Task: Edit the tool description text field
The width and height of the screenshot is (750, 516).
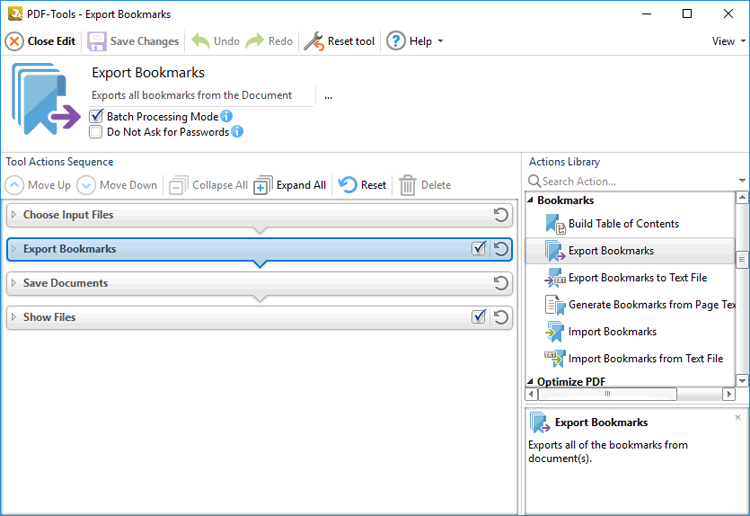Action: pyautogui.click(x=202, y=96)
